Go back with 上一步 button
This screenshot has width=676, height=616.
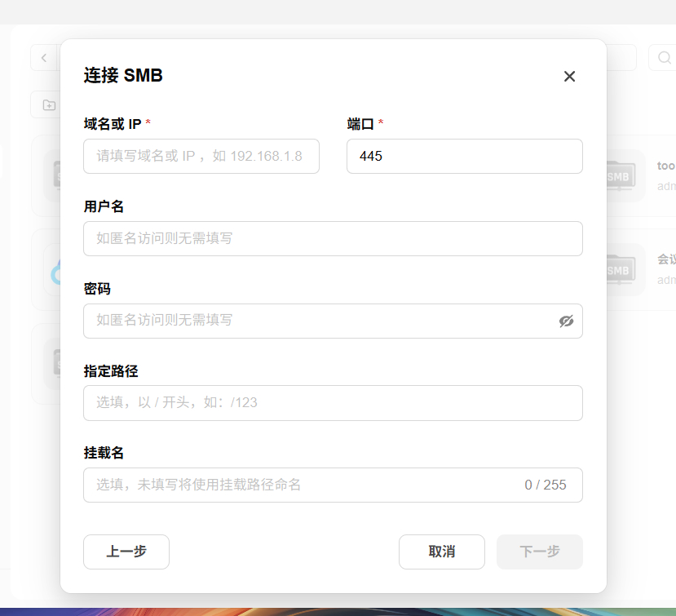pyautogui.click(x=126, y=552)
